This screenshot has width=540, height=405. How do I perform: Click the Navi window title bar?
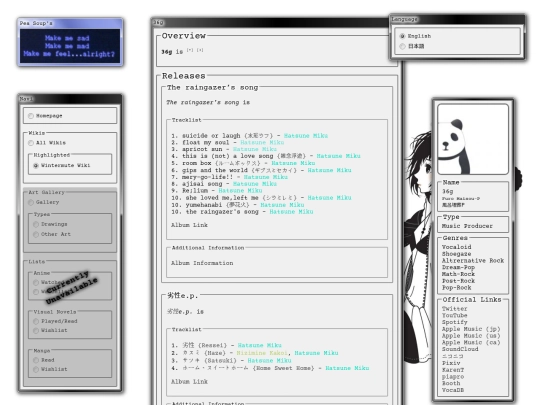[x=70, y=99]
